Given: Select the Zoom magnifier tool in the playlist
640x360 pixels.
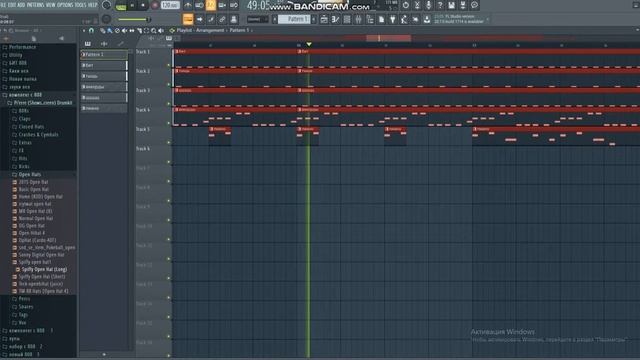Looking at the screenshot, I should pos(153,31).
